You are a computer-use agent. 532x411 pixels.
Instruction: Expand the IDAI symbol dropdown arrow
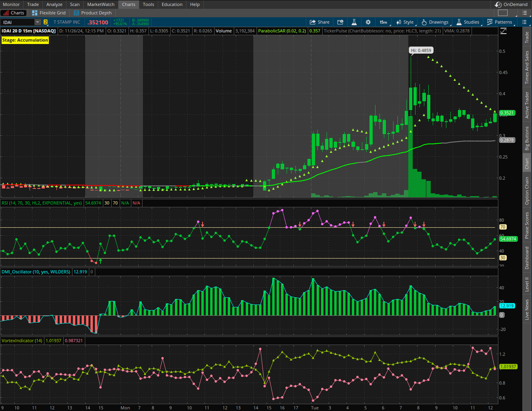tap(38, 22)
